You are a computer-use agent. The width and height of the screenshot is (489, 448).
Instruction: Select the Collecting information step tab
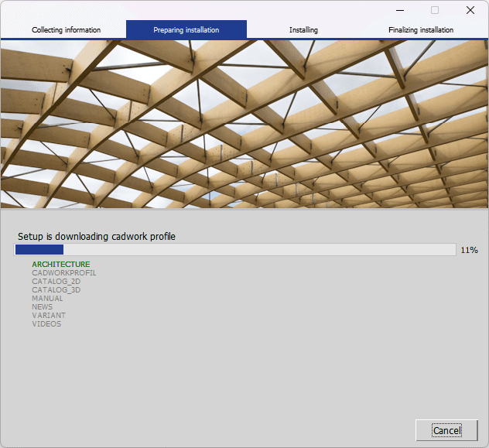point(66,30)
